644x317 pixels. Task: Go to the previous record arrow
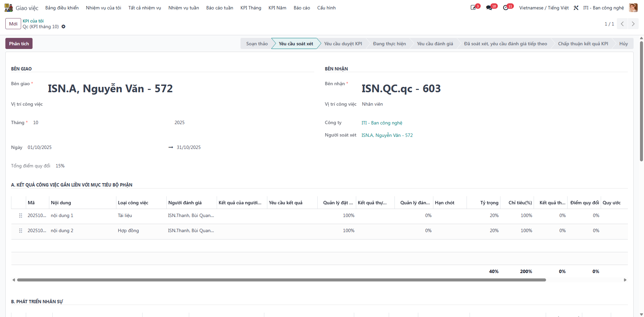tap(622, 24)
